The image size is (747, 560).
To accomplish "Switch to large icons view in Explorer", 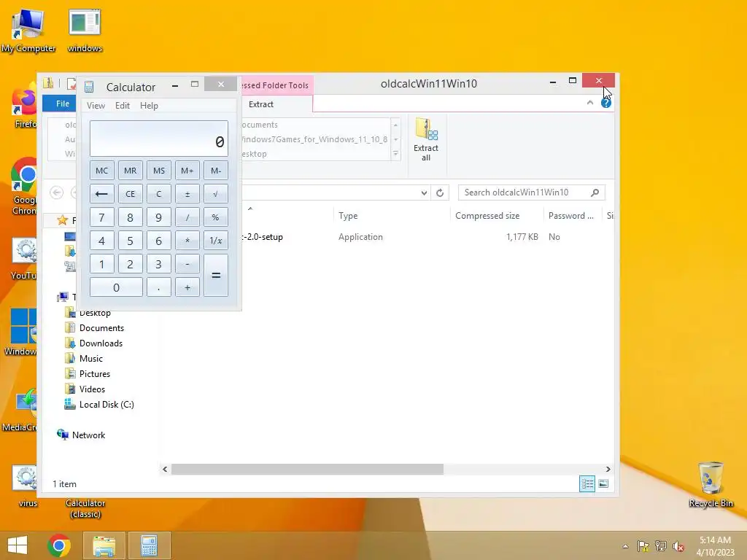I will (x=603, y=484).
